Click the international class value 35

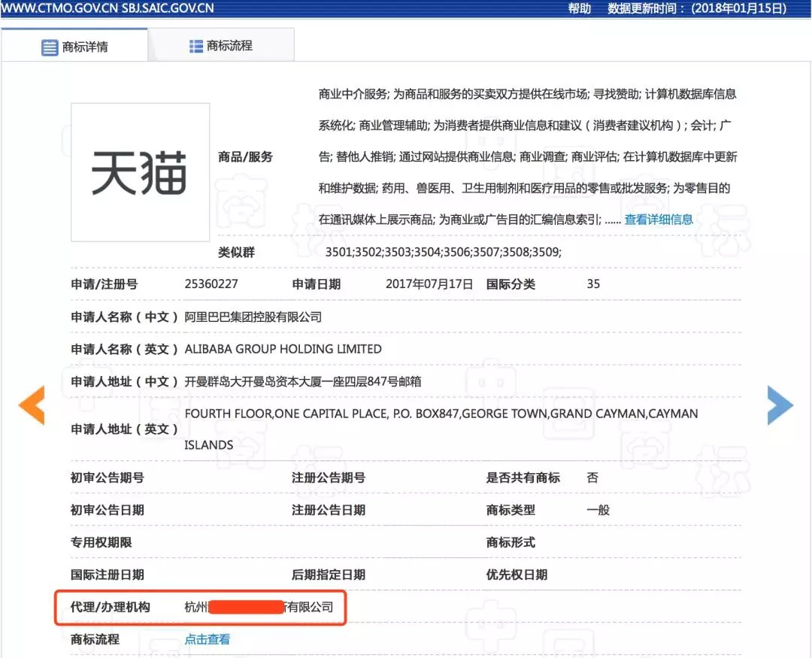click(x=593, y=284)
